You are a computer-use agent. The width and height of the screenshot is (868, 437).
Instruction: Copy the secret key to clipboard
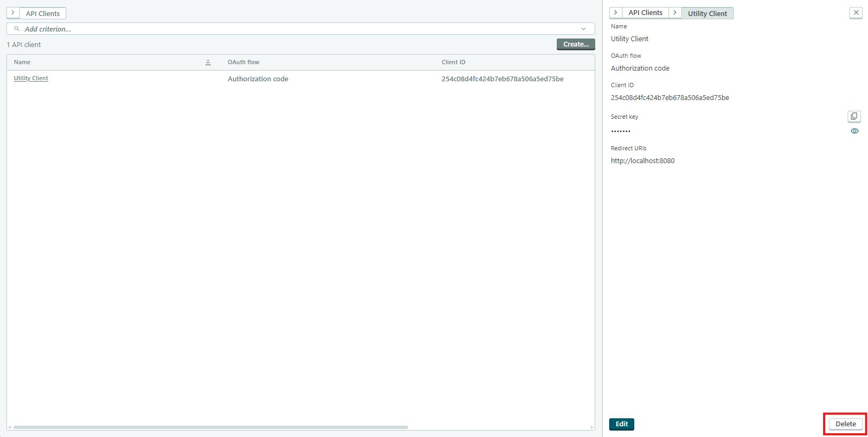pos(854,117)
